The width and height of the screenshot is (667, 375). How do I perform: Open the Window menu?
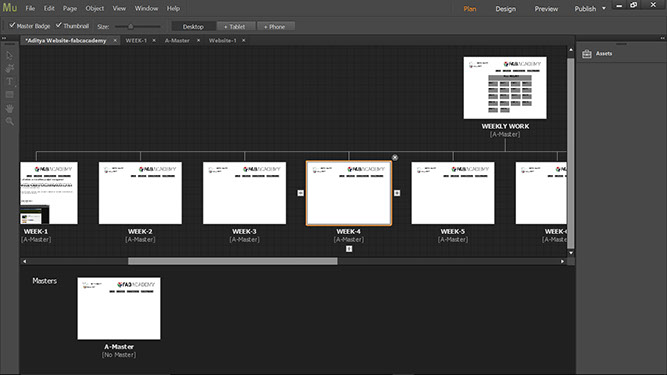pyautogui.click(x=146, y=9)
